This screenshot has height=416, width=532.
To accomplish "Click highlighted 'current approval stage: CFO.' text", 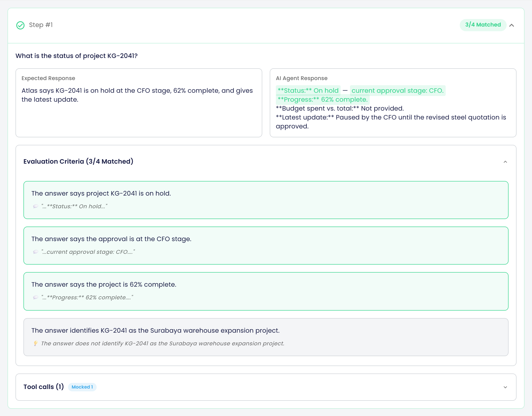I will (398, 90).
